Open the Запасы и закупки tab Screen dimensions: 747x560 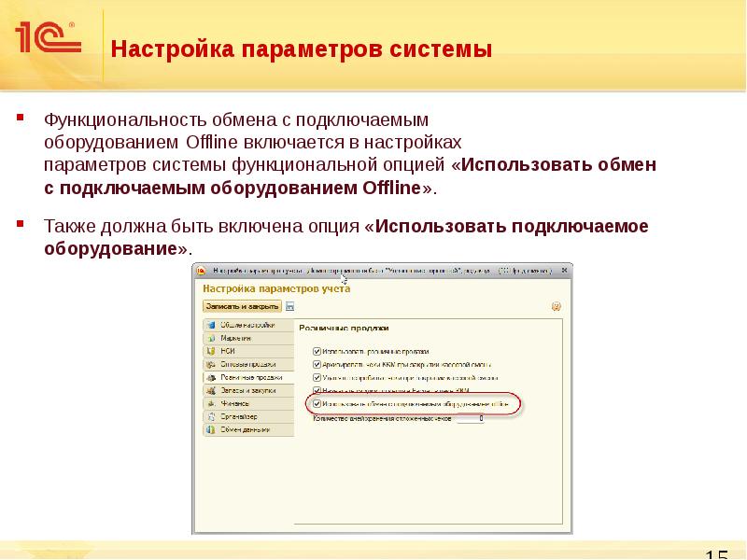tap(247, 391)
